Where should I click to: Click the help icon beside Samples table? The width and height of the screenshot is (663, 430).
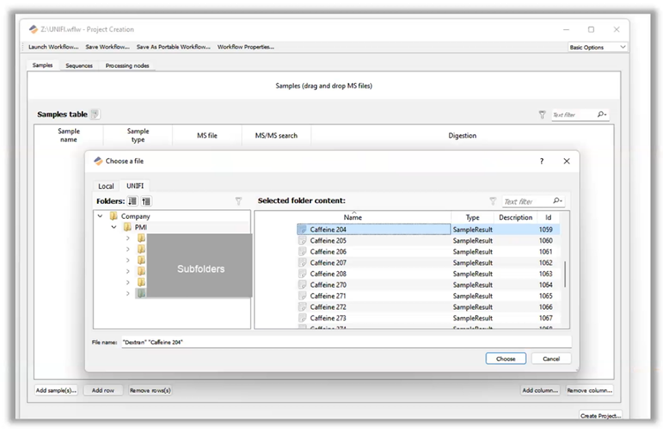point(96,115)
